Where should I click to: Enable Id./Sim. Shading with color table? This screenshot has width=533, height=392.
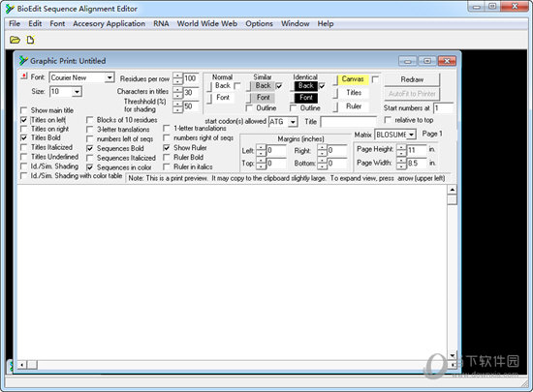tap(24, 176)
